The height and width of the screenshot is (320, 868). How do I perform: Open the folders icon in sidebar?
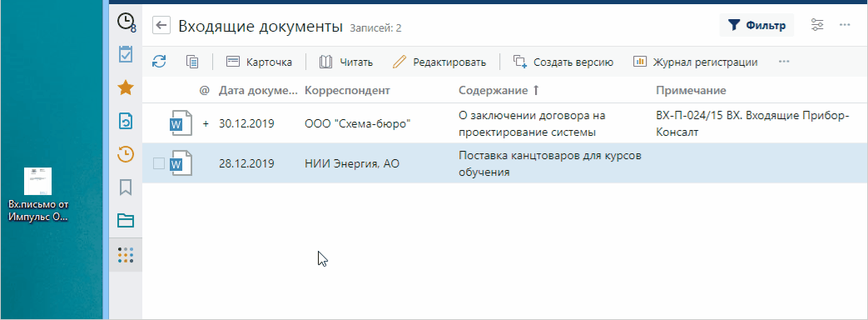pyautogui.click(x=126, y=222)
